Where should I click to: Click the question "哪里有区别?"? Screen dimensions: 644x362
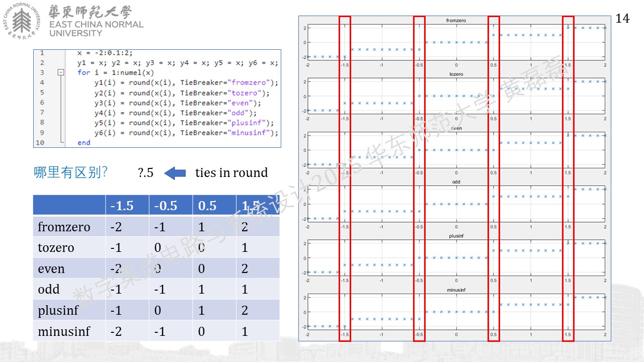click(x=70, y=173)
